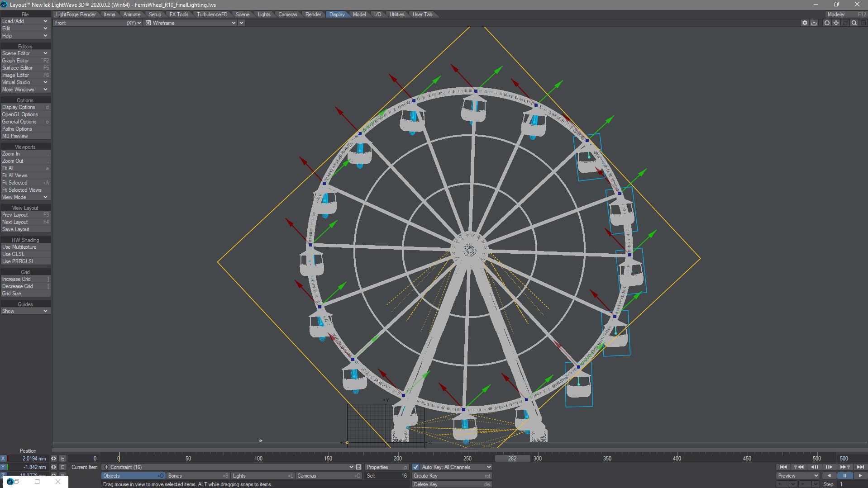Open the Lights tab in top menu
Screen dimensions: 868x488
[x=264, y=14]
